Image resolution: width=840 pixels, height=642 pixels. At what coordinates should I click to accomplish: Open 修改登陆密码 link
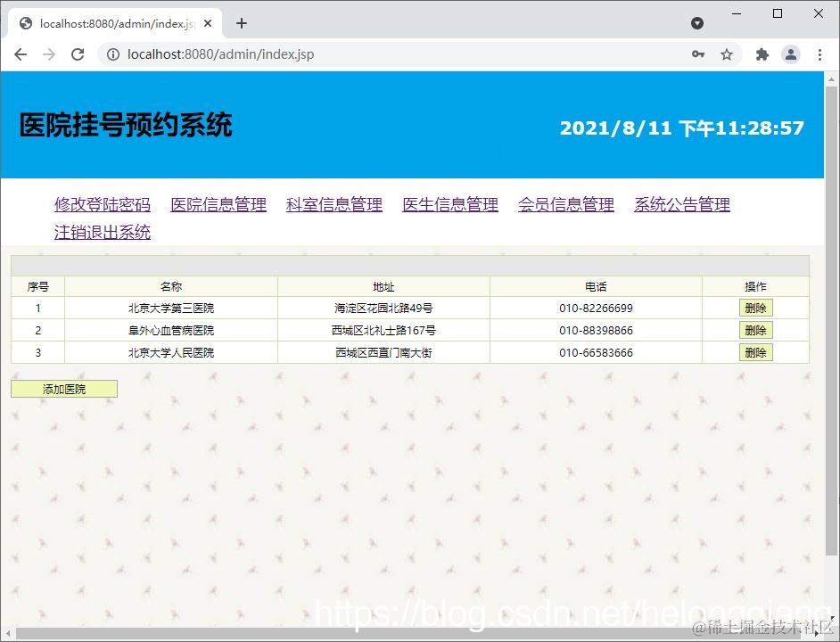[x=103, y=205]
